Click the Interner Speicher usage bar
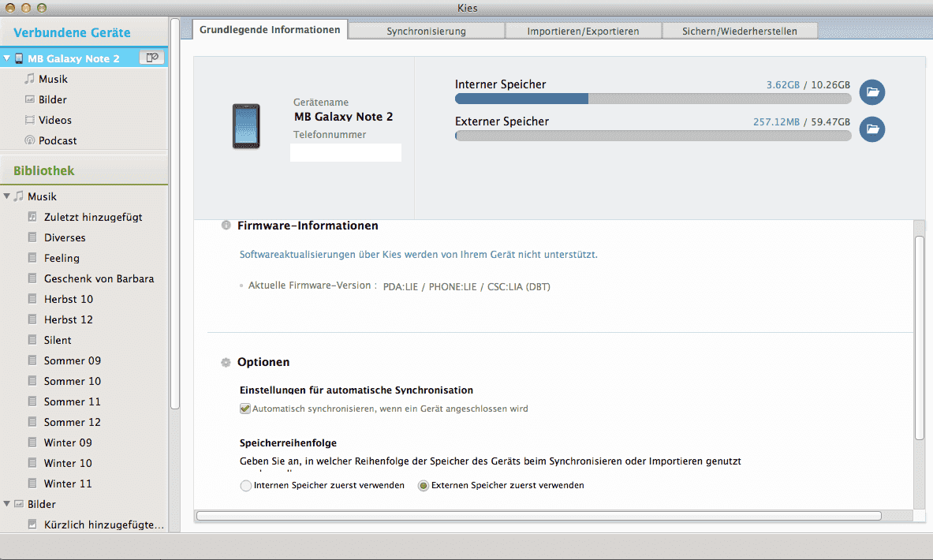Image resolution: width=933 pixels, height=560 pixels. (x=653, y=99)
